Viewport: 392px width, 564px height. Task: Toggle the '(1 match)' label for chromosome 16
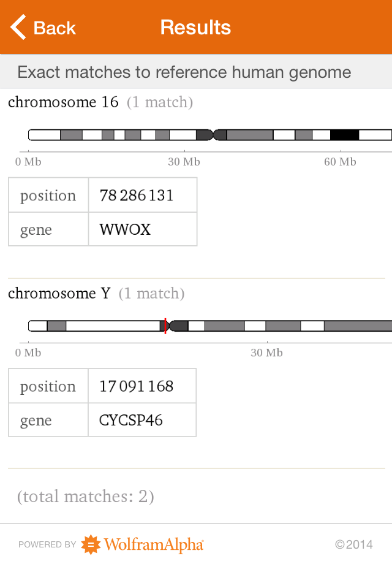click(x=159, y=102)
